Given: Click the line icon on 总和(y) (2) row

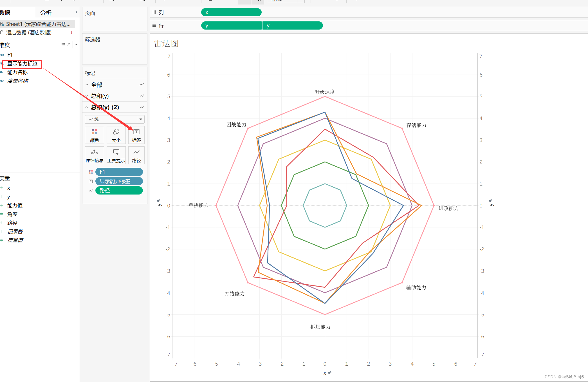Looking at the screenshot, I should click(x=142, y=107).
